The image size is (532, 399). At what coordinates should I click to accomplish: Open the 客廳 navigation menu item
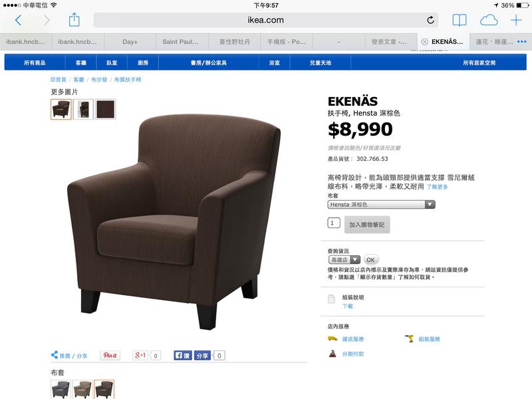[80, 63]
